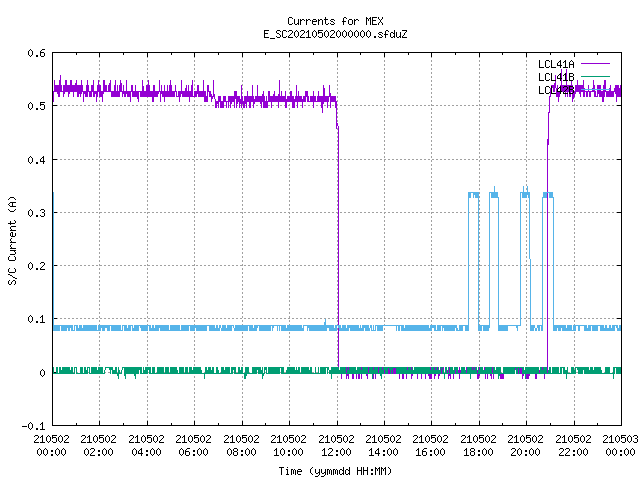Screen dimensions: 640x480
Task: Click the x-axis tick '210503 00:00'
Action: 620,445
